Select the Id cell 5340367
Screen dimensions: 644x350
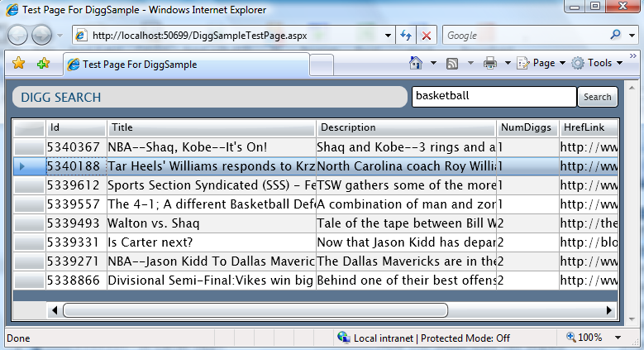click(x=76, y=147)
